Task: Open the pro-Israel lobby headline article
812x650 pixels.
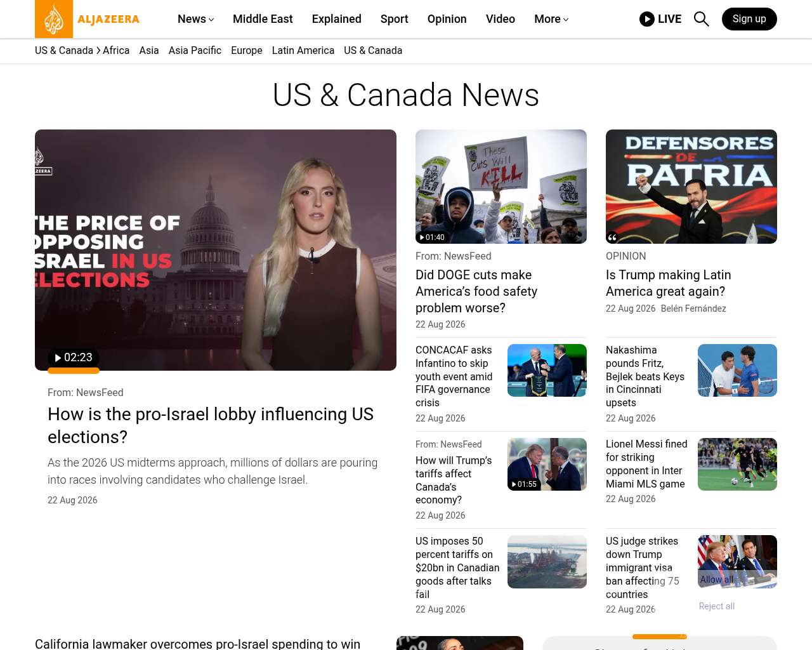Action: pos(211,425)
